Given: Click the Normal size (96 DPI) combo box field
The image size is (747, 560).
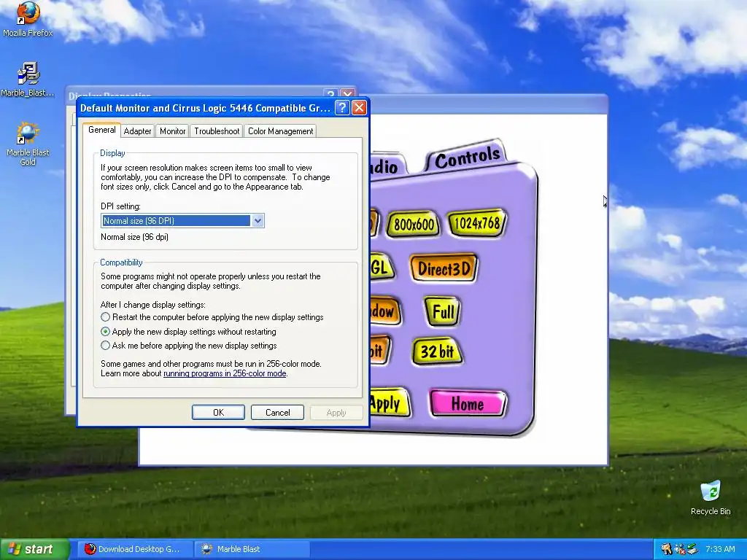Looking at the screenshot, I should 182,220.
